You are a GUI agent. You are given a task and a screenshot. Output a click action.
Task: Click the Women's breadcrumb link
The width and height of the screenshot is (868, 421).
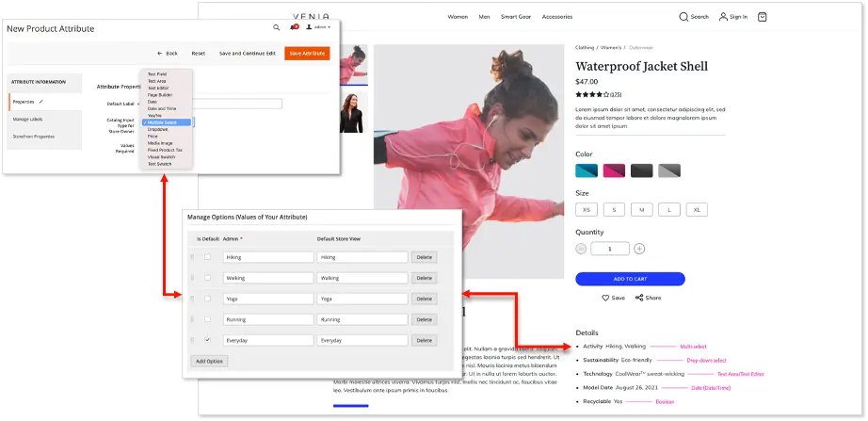(611, 48)
